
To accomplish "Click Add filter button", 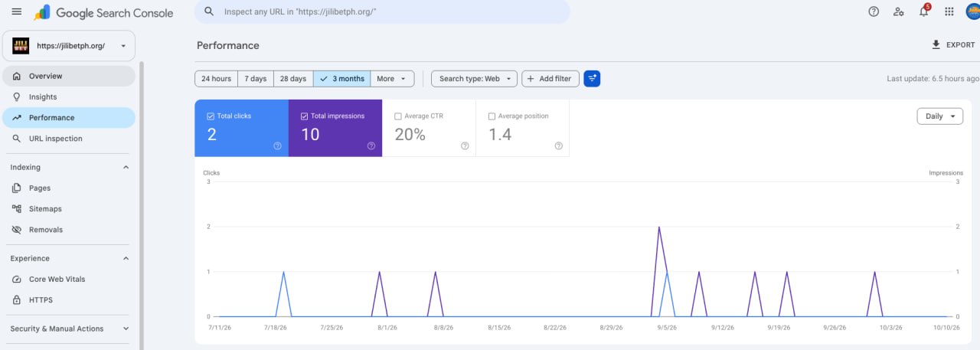I will coord(550,79).
